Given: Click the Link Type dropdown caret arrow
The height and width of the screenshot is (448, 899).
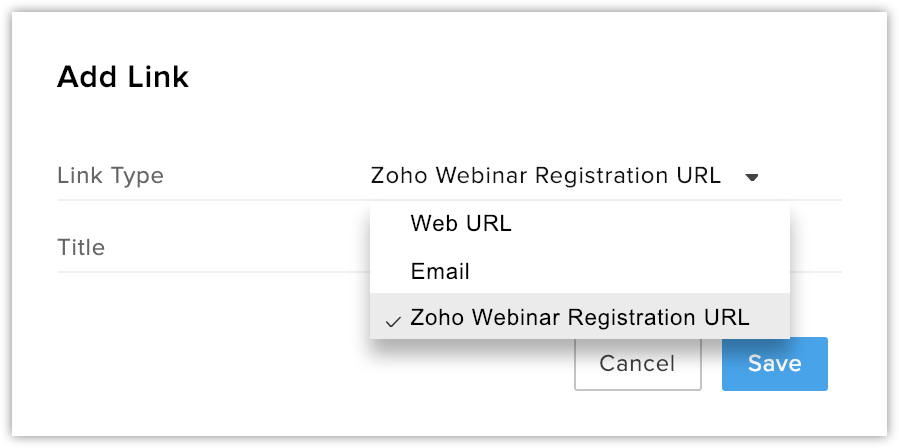Looking at the screenshot, I should click(x=752, y=177).
